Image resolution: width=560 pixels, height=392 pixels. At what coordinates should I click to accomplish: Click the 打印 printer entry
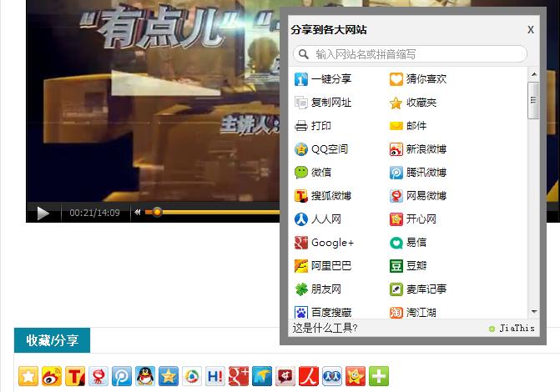pos(320,126)
